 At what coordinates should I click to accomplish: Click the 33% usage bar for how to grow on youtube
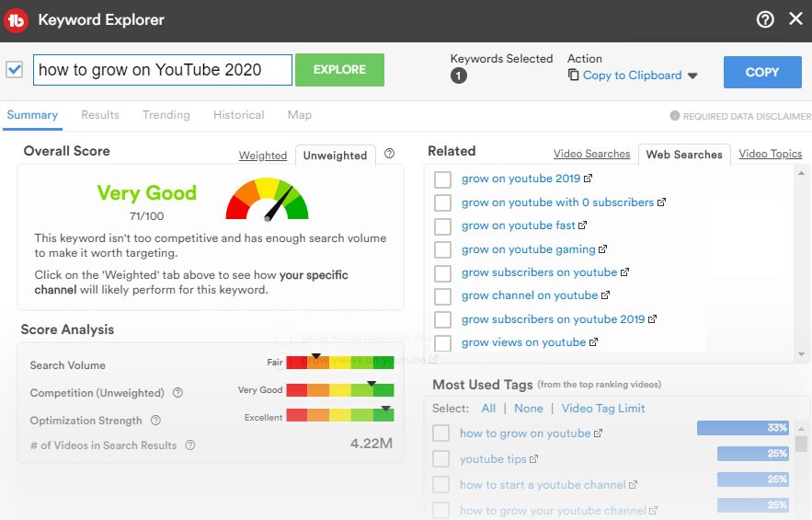click(x=743, y=428)
